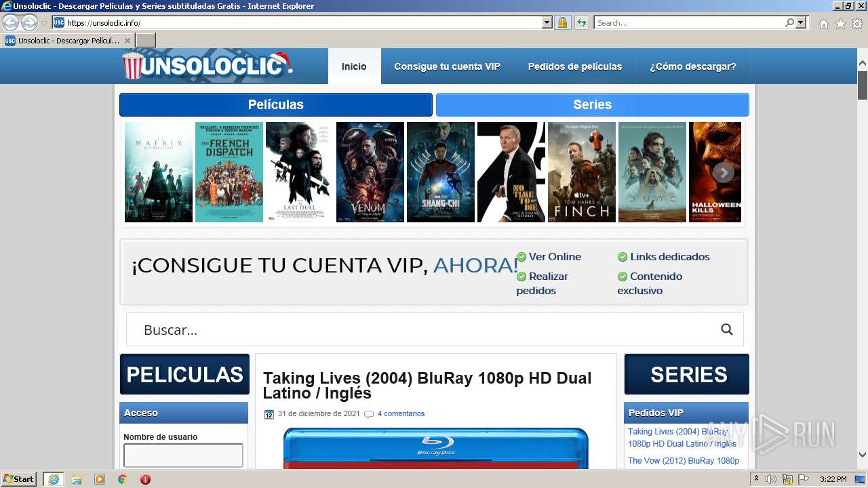The image size is (868, 488).
Task: Open the Tools gear icon
Action: click(857, 24)
